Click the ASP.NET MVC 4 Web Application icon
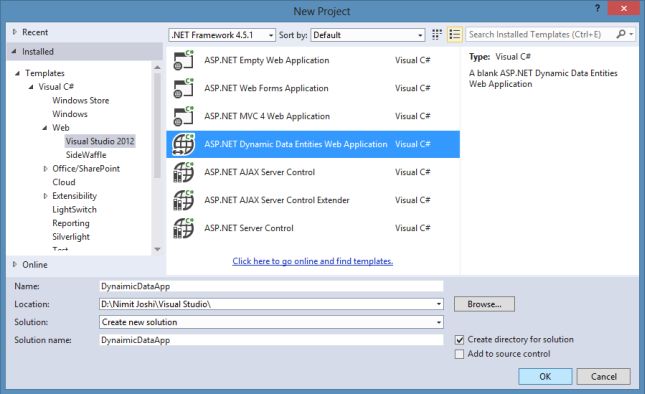The image size is (645, 394). 183,116
